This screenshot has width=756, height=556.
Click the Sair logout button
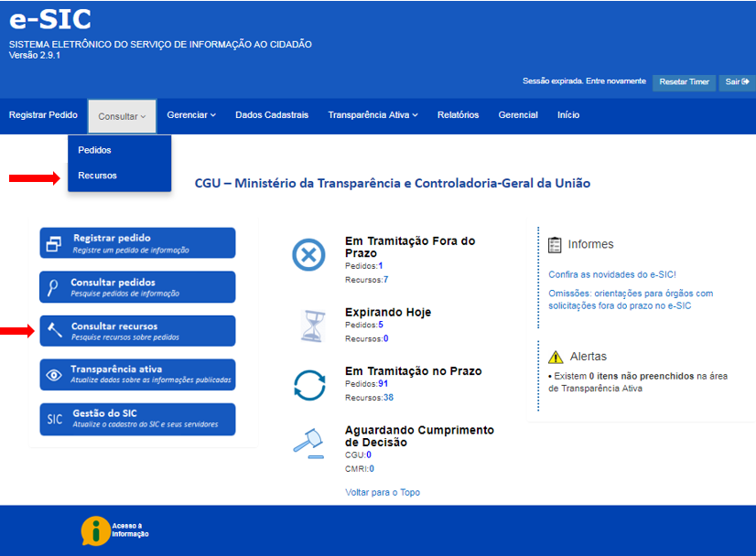click(x=736, y=82)
